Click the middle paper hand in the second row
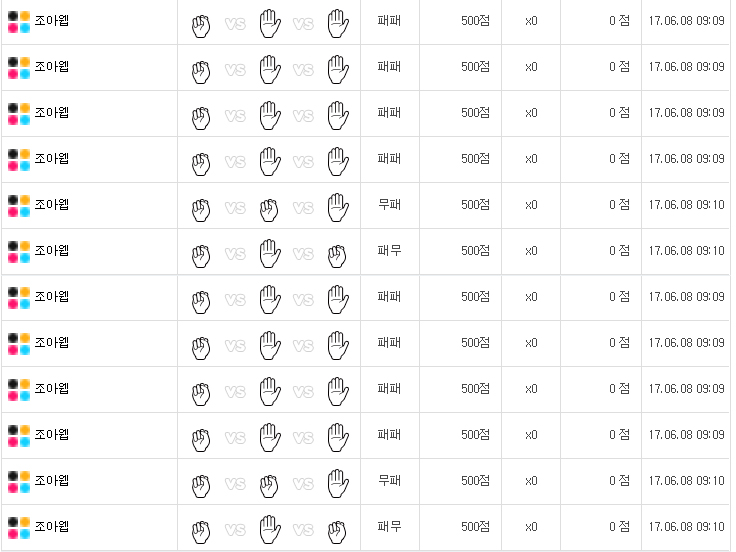 (x=269, y=68)
